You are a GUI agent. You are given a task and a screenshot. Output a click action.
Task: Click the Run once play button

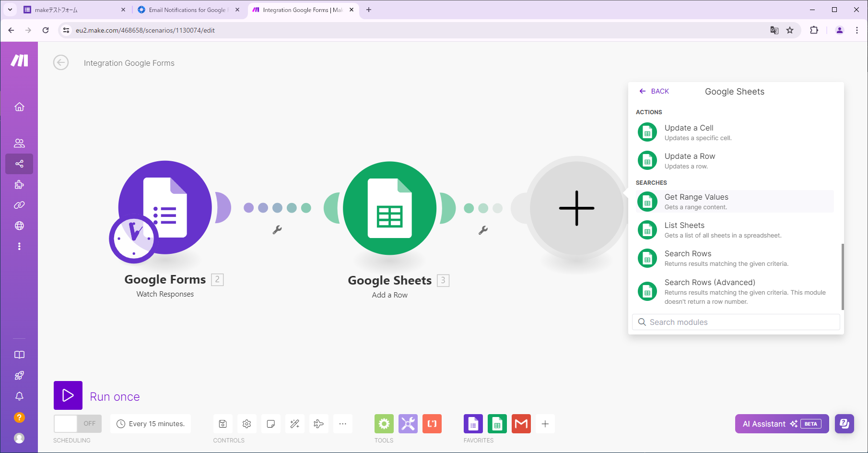click(68, 395)
